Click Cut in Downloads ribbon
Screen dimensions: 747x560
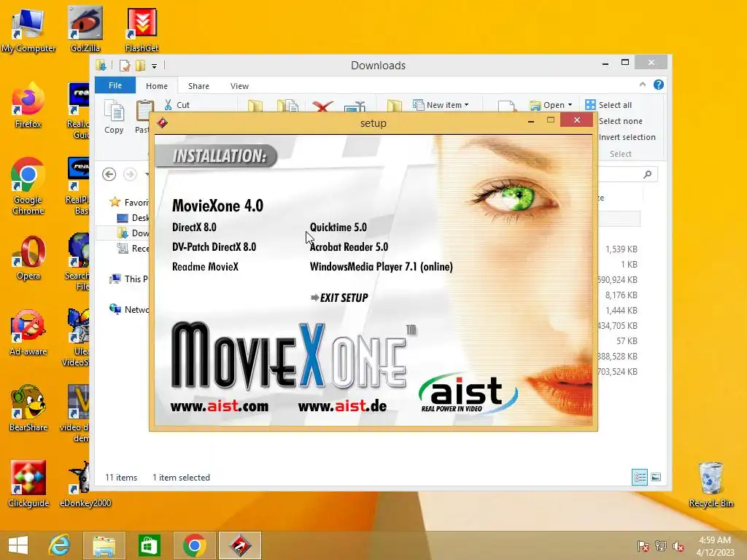tap(177, 105)
